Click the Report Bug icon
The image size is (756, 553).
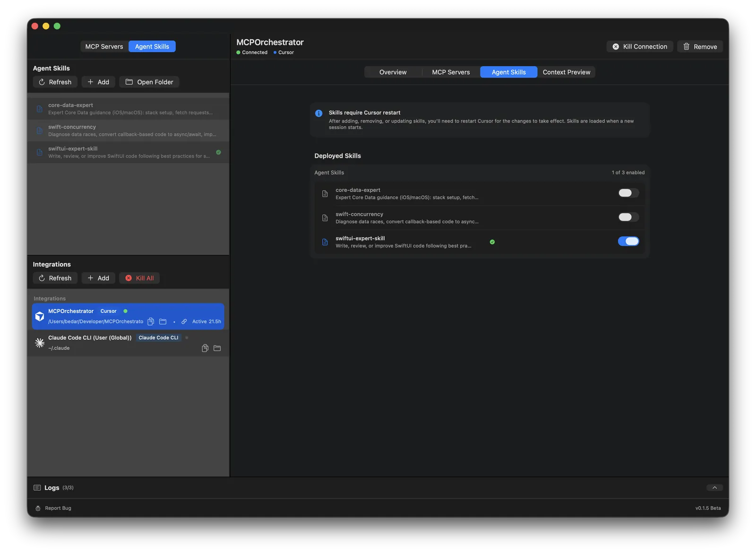(38, 508)
